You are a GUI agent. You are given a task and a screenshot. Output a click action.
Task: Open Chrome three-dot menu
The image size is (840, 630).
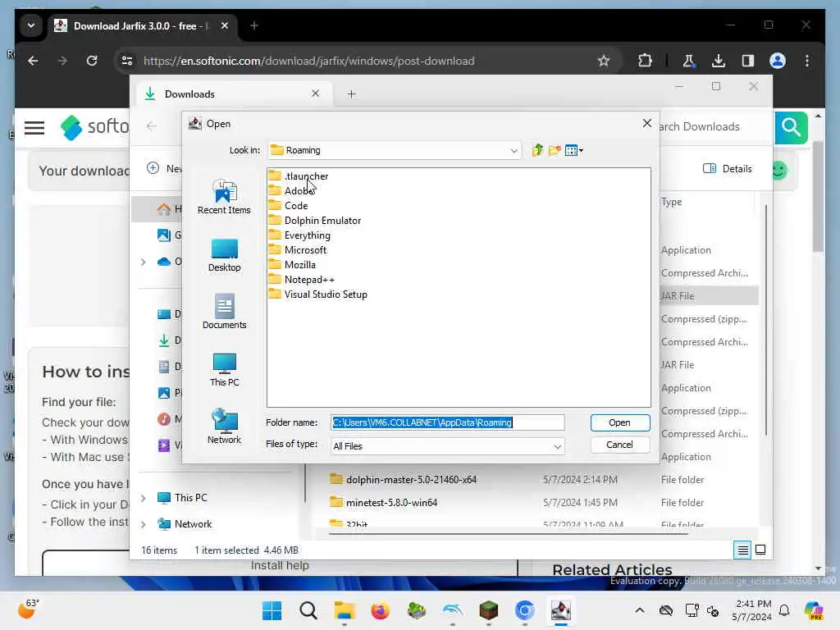pyautogui.click(x=807, y=61)
